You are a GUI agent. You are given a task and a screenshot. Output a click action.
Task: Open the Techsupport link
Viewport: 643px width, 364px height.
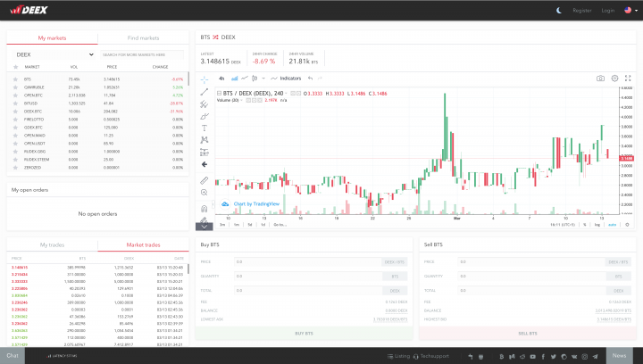[x=431, y=356]
